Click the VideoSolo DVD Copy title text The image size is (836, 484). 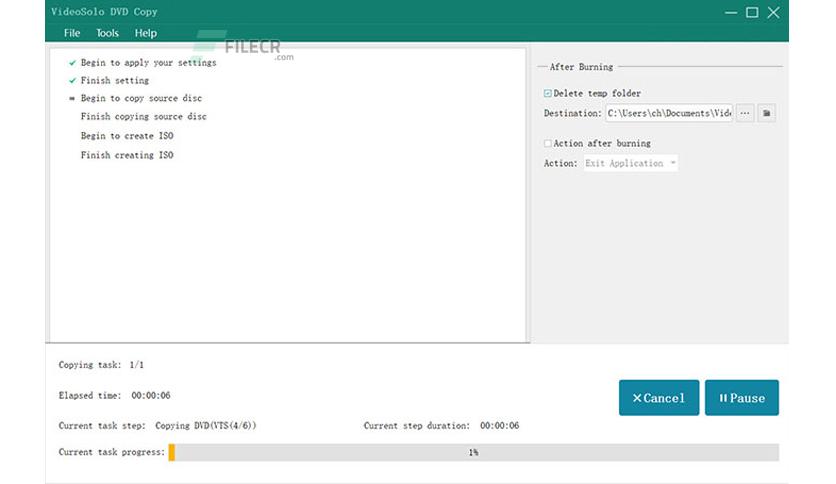click(x=104, y=12)
